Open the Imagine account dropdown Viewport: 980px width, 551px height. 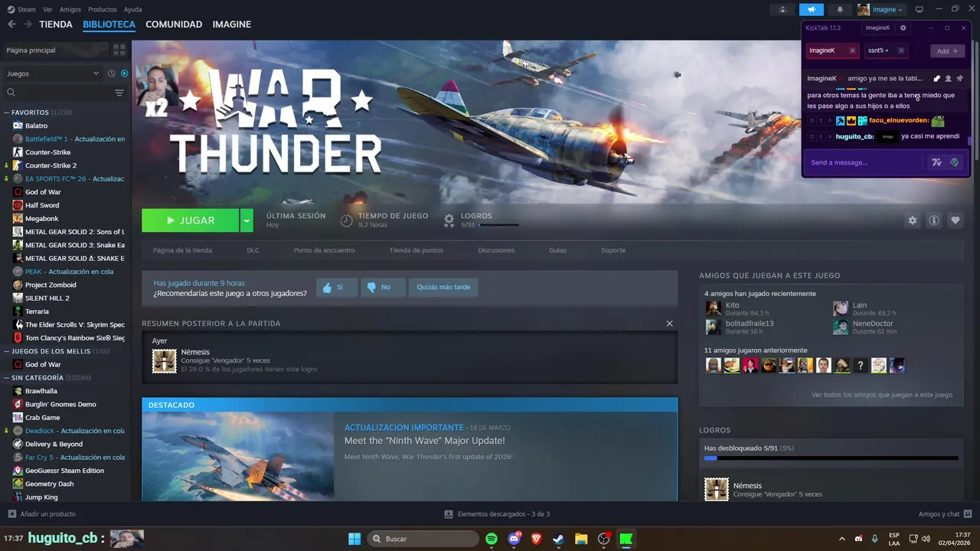click(x=880, y=10)
